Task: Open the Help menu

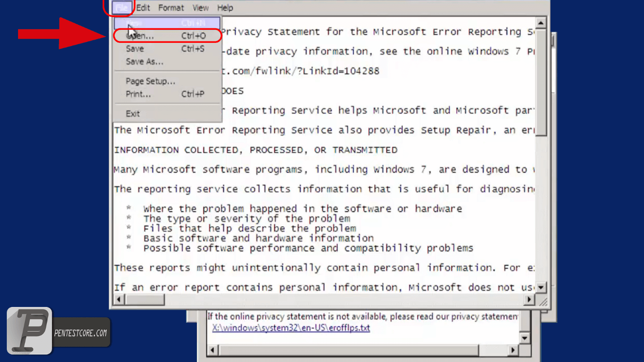Action: 225,8
